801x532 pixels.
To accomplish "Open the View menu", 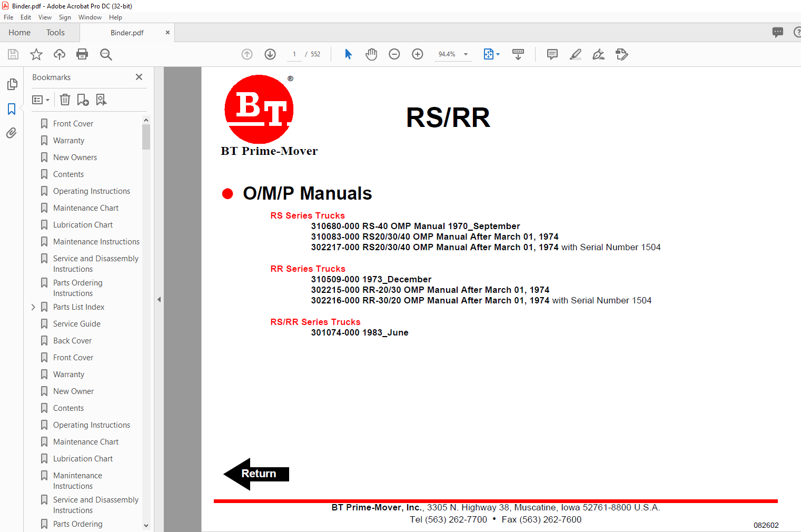I will [x=45, y=17].
